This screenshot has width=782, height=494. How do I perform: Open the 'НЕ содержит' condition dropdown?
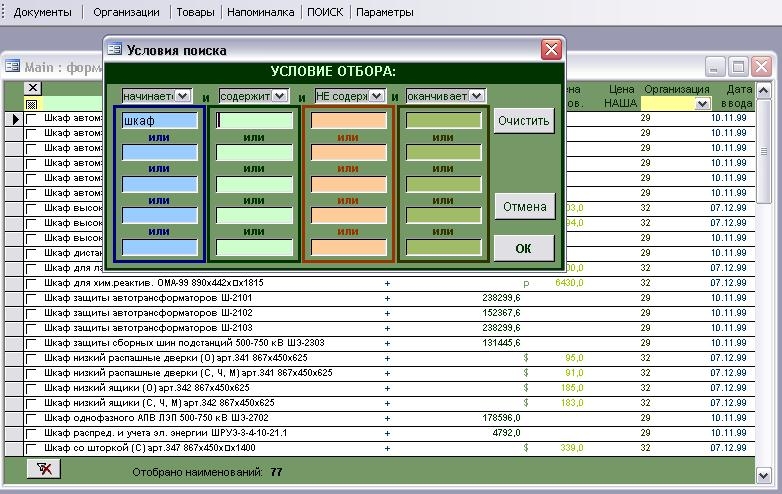376,96
